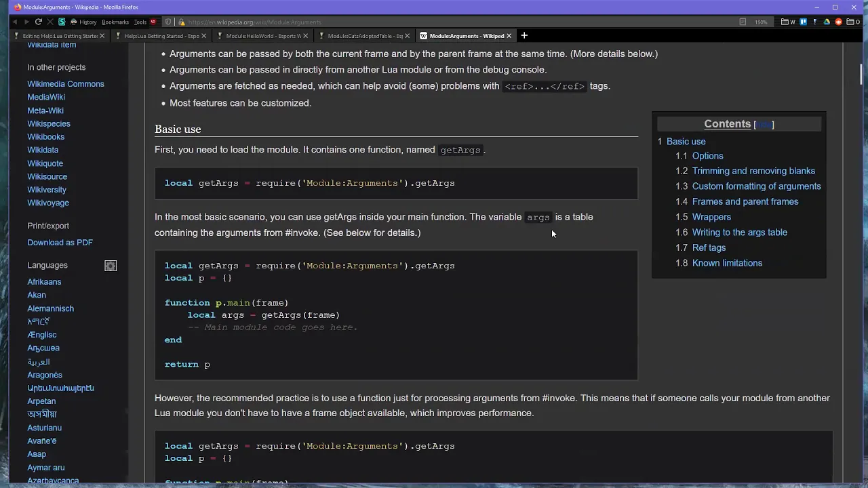The image size is (868, 488).
Task: Click the page vertical scrollbar thumb
Action: point(862,74)
